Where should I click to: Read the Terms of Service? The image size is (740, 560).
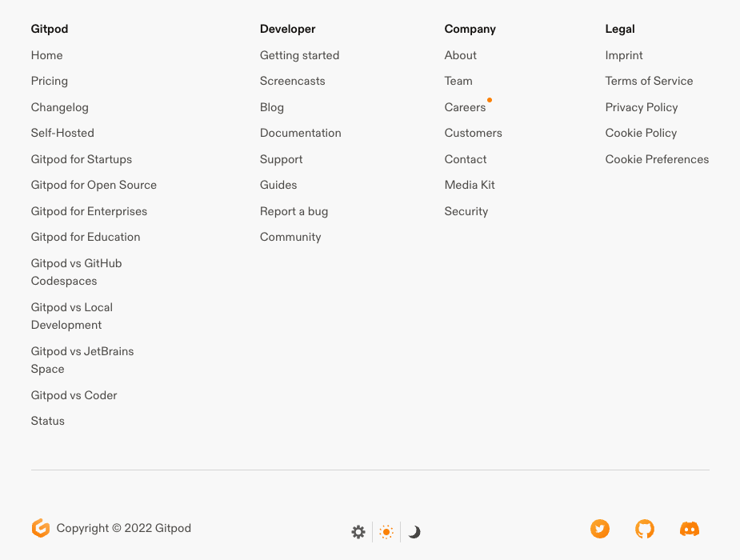click(x=650, y=81)
